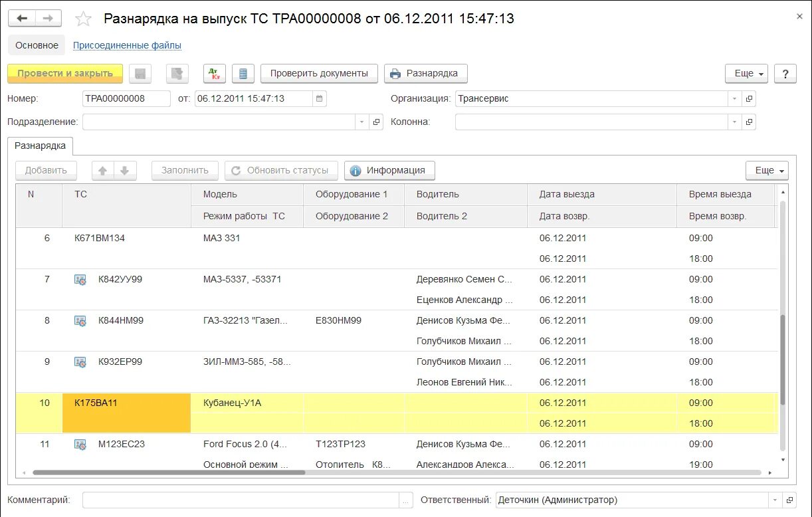The height and width of the screenshot is (517, 812).
Task: Open the Колонна field dropdown arrow
Action: (x=734, y=122)
